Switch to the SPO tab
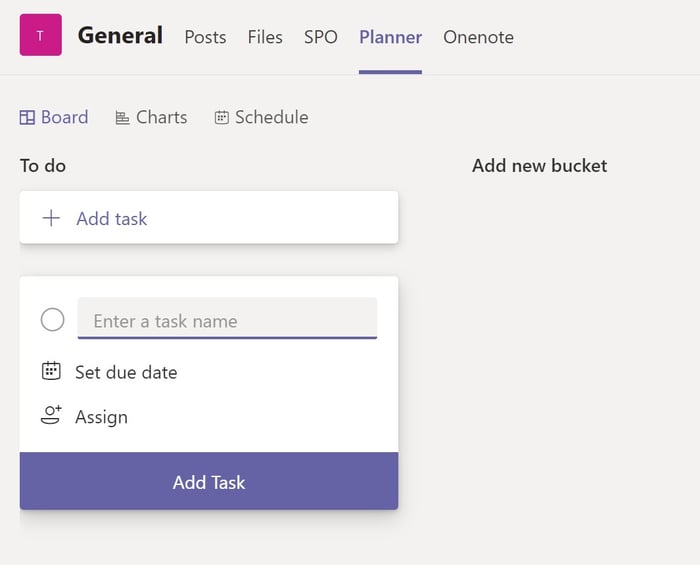The image size is (700, 565). 321,37
